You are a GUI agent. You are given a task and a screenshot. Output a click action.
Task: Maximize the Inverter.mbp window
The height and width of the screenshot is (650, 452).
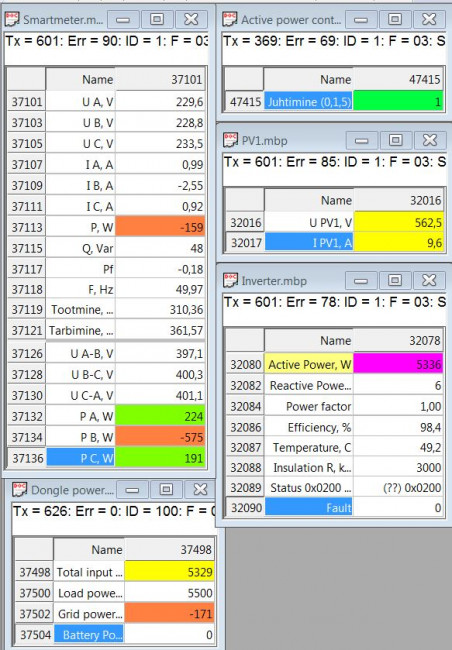395,281
